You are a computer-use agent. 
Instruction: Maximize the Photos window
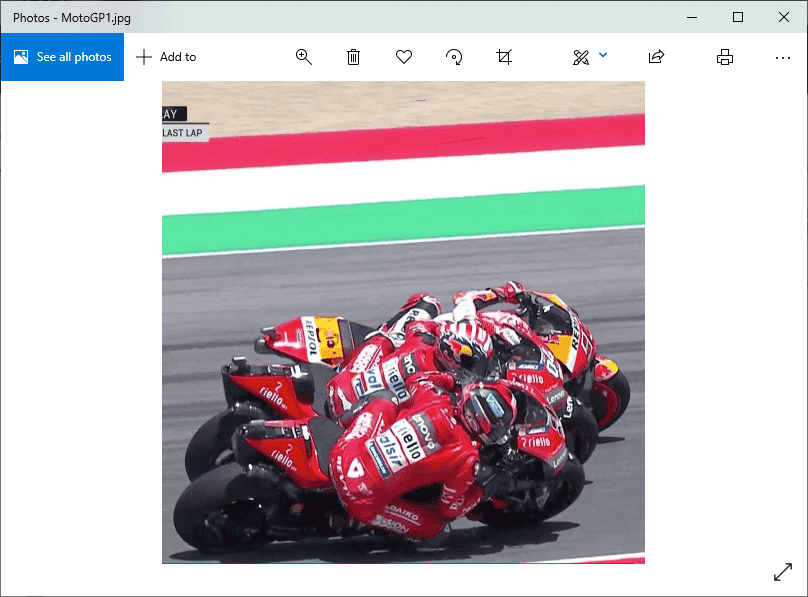738,17
